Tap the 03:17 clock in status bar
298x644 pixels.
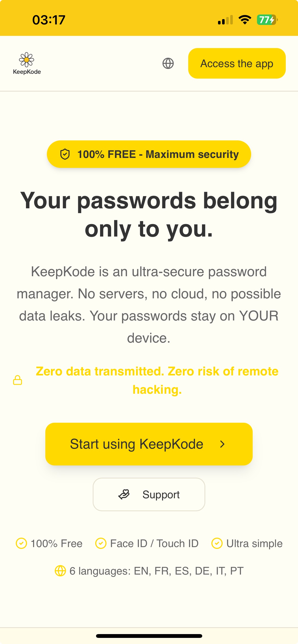48,20
